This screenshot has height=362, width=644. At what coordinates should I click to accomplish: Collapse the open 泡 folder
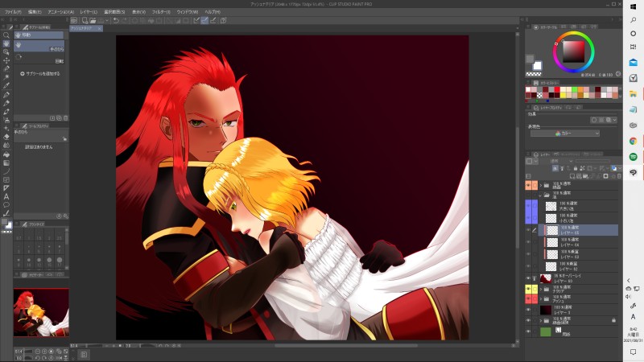click(x=541, y=195)
